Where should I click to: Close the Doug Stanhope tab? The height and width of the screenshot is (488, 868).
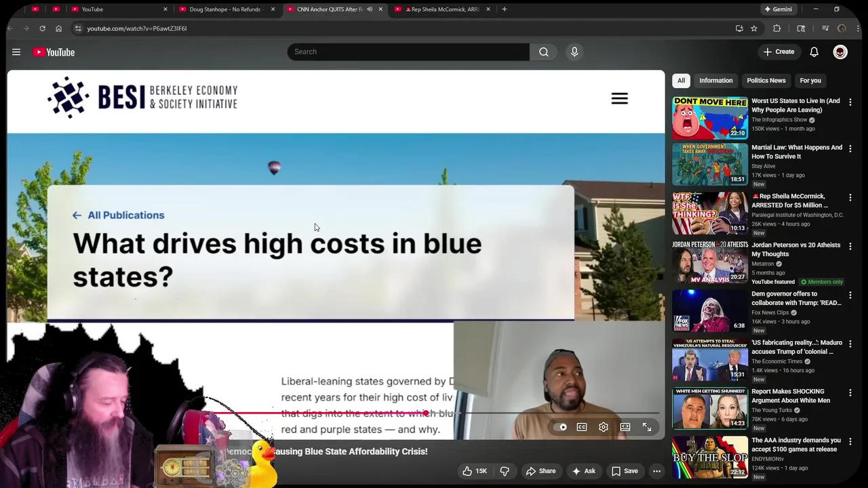(x=273, y=9)
